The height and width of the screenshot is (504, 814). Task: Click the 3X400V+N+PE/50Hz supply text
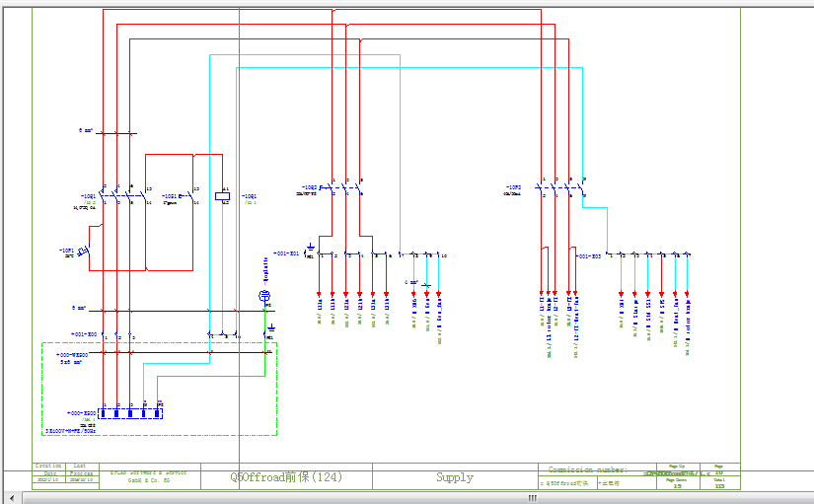click(x=71, y=431)
